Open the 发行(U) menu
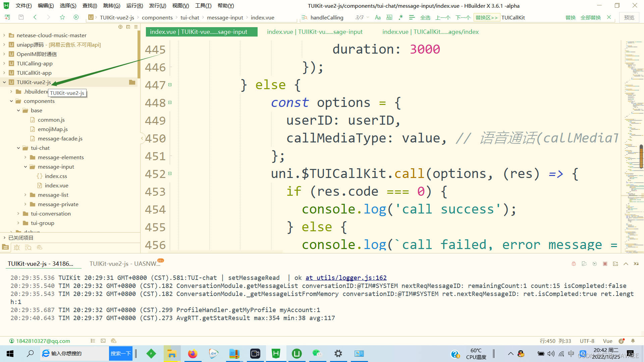Viewport: 644px width, 362px height. pos(158,6)
